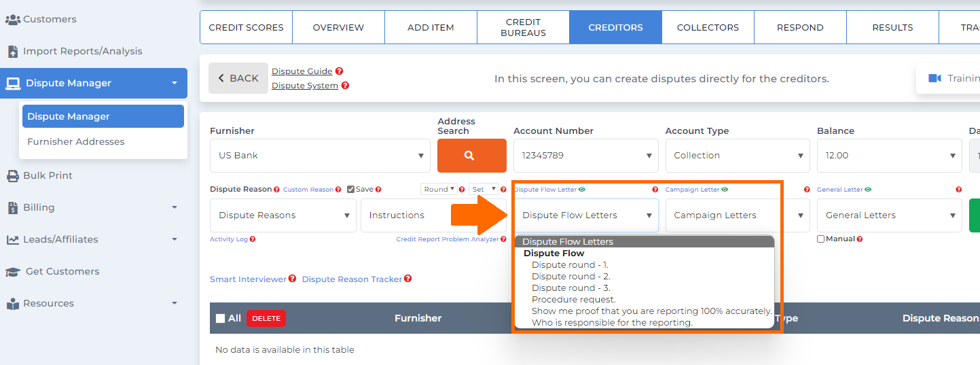Check the All select checkbox in table header

pos(220,318)
